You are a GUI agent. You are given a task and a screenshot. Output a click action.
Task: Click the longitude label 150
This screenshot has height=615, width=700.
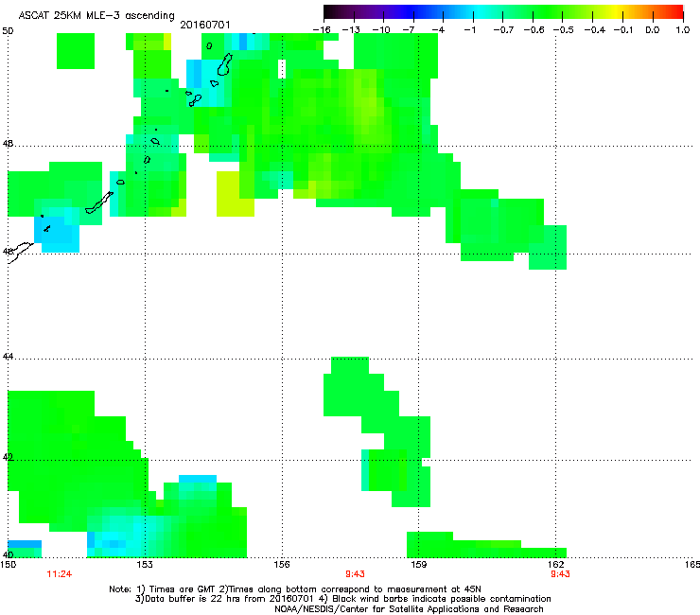pos(9,565)
